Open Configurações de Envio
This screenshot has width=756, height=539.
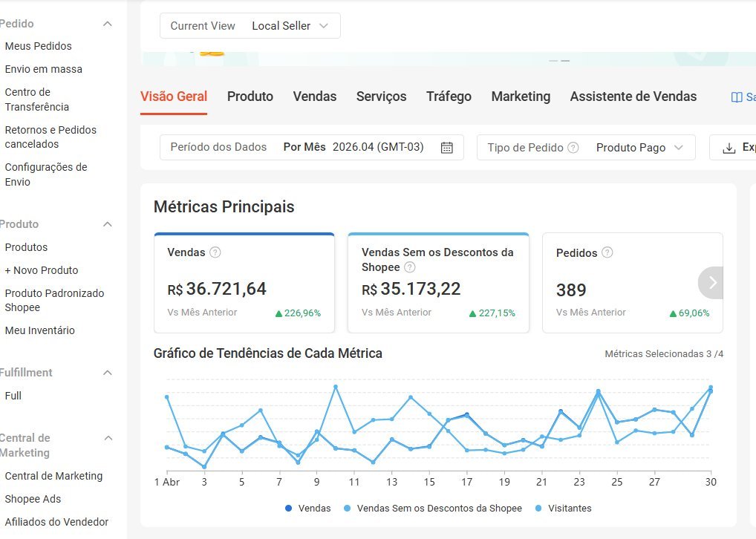[46, 174]
